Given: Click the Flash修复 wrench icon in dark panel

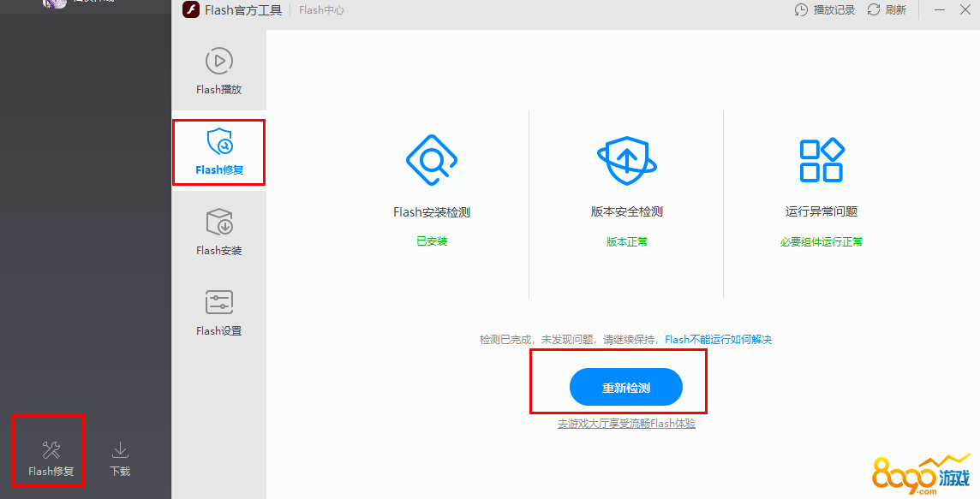Looking at the screenshot, I should point(51,451).
